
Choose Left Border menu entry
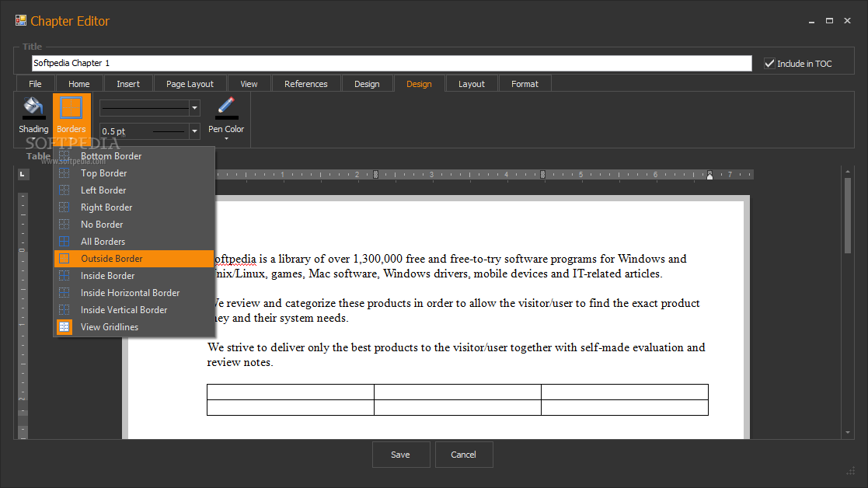[x=134, y=190]
